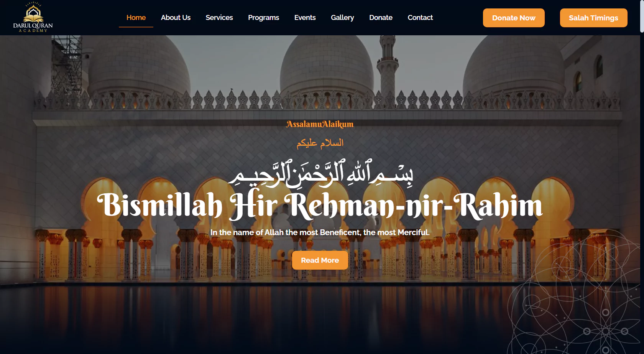The image size is (644, 354).
Task: Click the Donate Now button
Action: (514, 18)
